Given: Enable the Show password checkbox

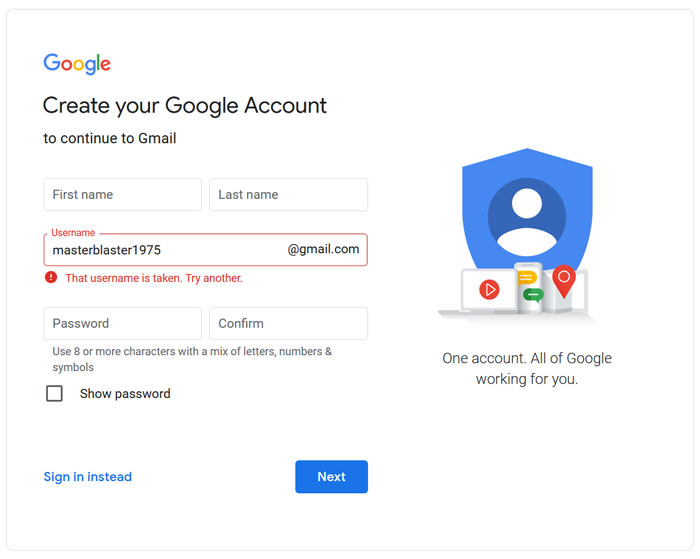Looking at the screenshot, I should [x=55, y=394].
